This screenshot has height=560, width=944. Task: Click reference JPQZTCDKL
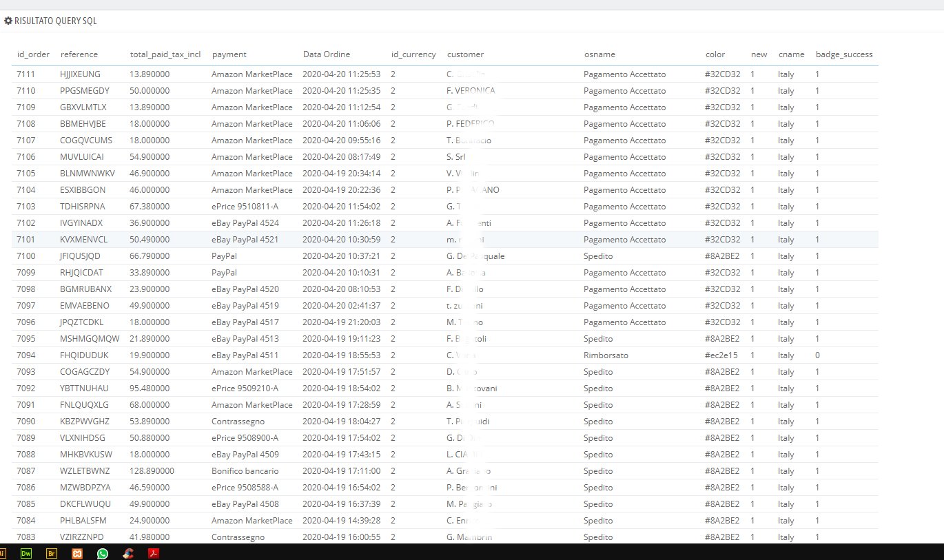[x=82, y=322]
